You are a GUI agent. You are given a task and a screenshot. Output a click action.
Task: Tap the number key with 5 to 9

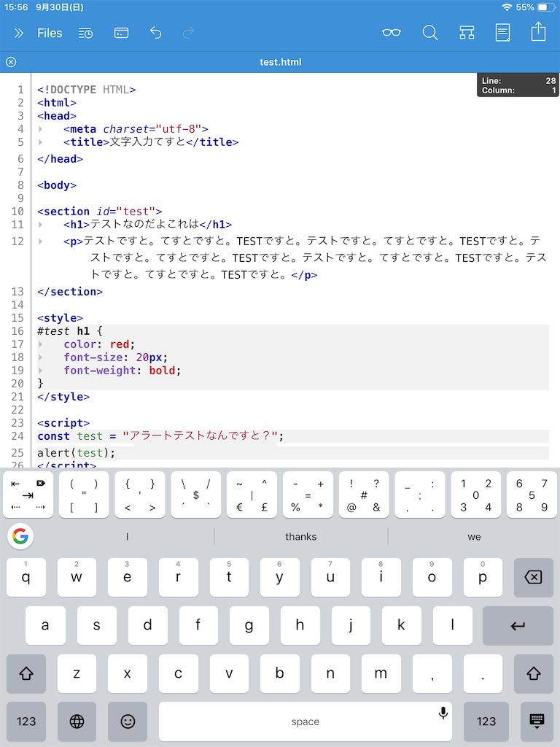pyautogui.click(x=532, y=495)
